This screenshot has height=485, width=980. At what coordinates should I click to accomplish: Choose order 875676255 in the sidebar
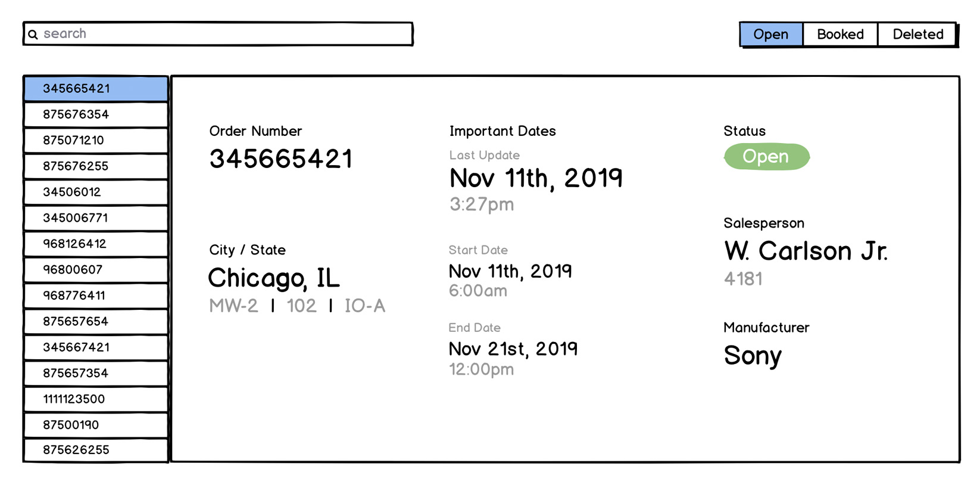click(x=96, y=166)
